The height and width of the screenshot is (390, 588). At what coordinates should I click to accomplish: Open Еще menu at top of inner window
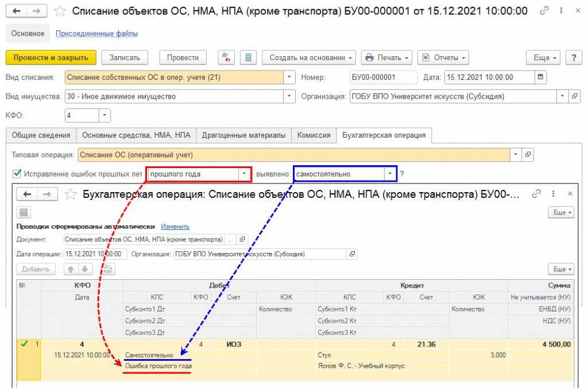click(561, 212)
